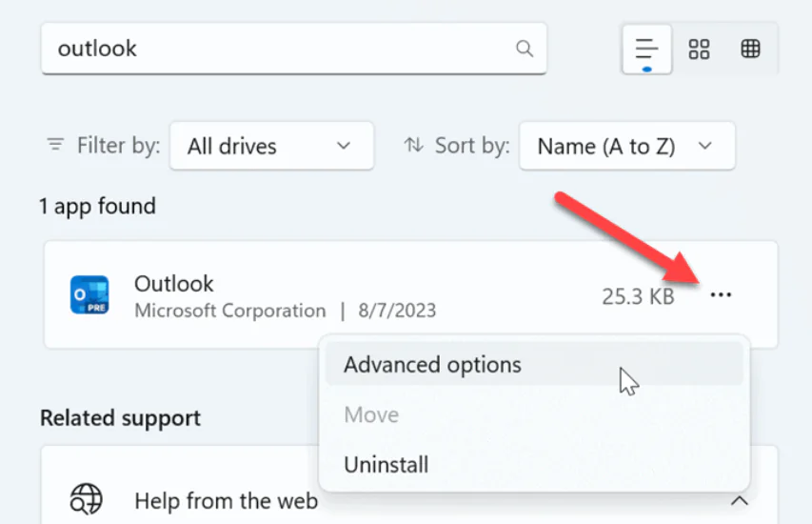Switch to the list view layout
Image resolution: width=812 pixels, height=524 pixels.
(647, 49)
